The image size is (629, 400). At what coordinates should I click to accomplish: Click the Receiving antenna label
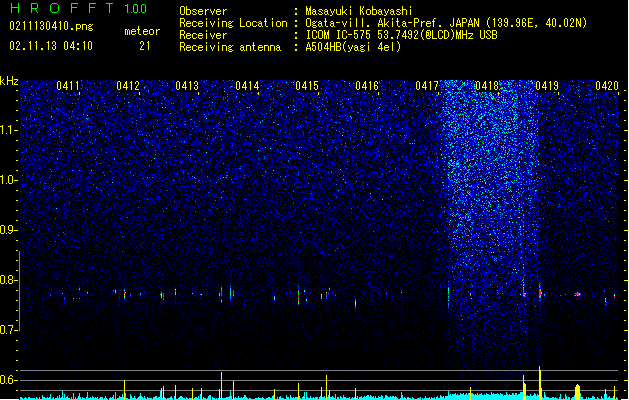pyautogui.click(x=230, y=47)
